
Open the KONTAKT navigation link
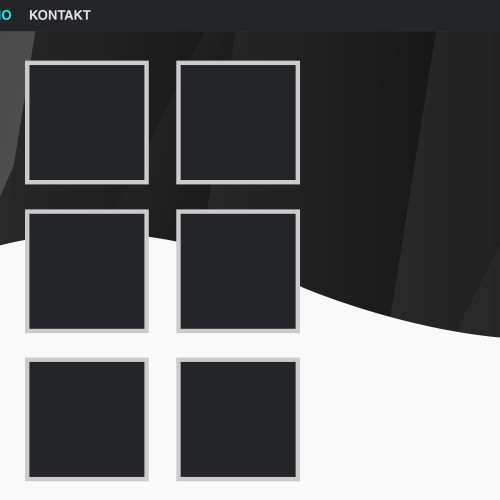tap(60, 15)
